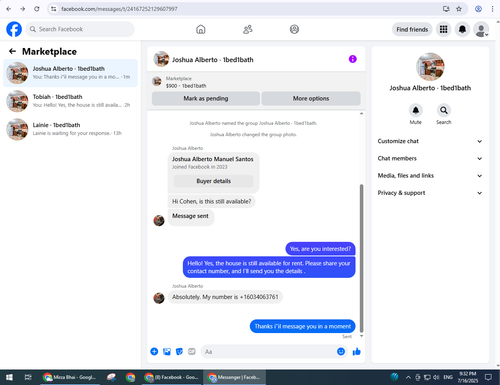
Task: Click the browser back arrow
Action: (x=9, y=9)
